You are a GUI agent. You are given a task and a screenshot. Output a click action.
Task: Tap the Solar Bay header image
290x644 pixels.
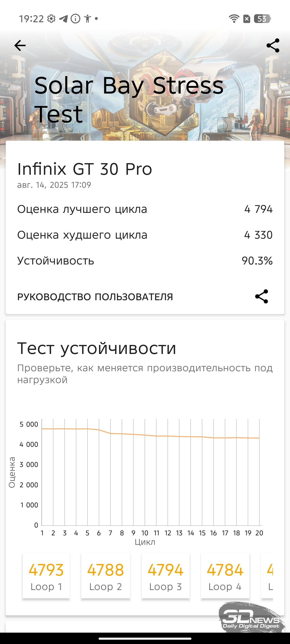coord(145,85)
